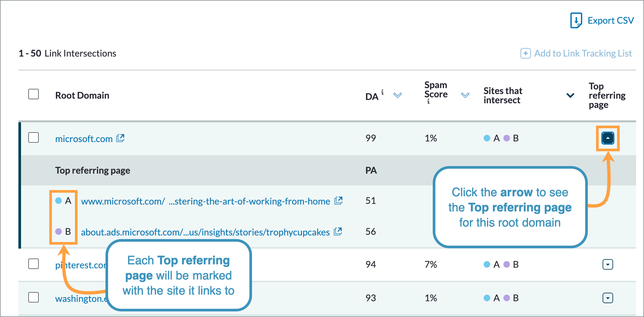This screenshot has height=317, width=644.
Task: Expand the Top referring page for washington domain
Action: (608, 298)
